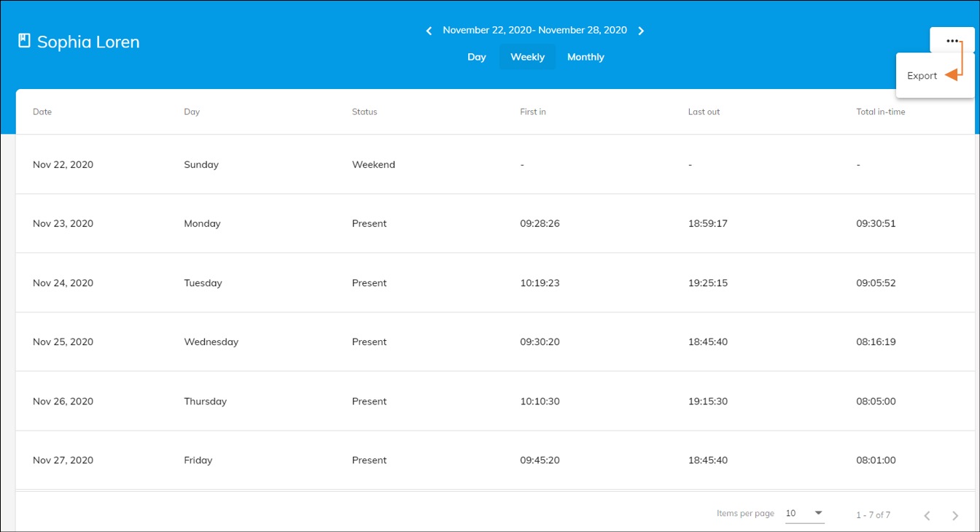Open the three-dot options menu
This screenshot has width=980, height=532.
pyautogui.click(x=952, y=40)
